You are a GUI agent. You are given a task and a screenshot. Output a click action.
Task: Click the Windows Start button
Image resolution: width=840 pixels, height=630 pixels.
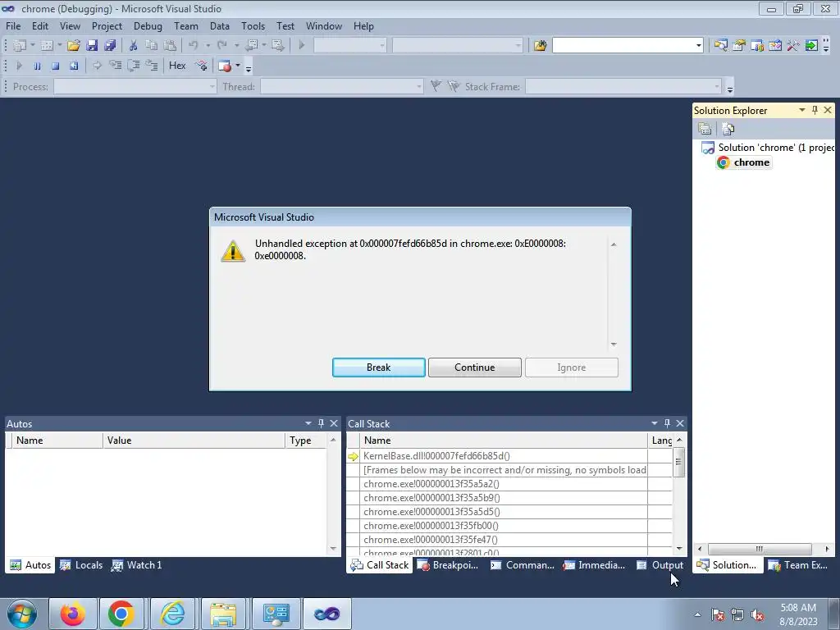[x=22, y=614]
